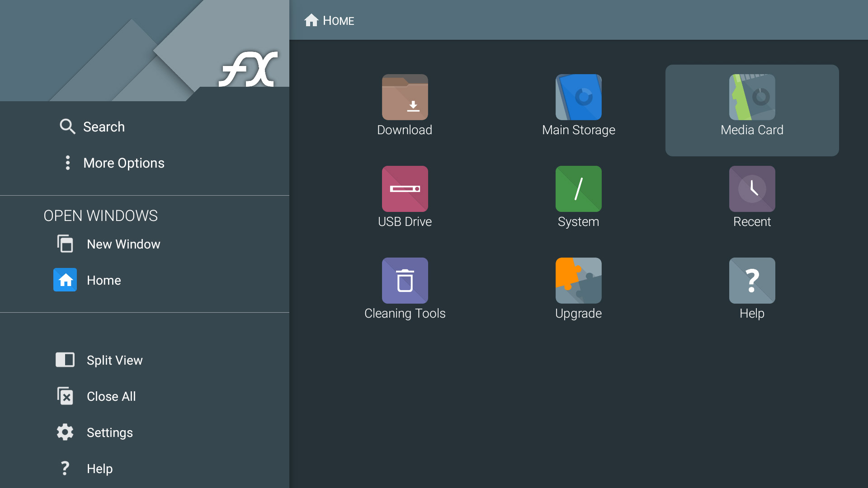Open Settings from sidebar
The width and height of the screenshot is (868, 488).
pyautogui.click(x=110, y=432)
